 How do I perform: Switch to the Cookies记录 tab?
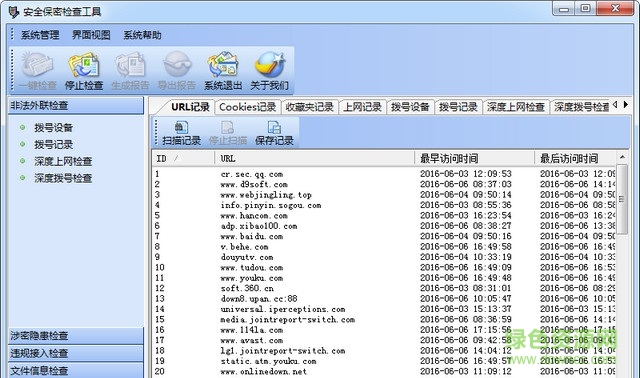247,107
